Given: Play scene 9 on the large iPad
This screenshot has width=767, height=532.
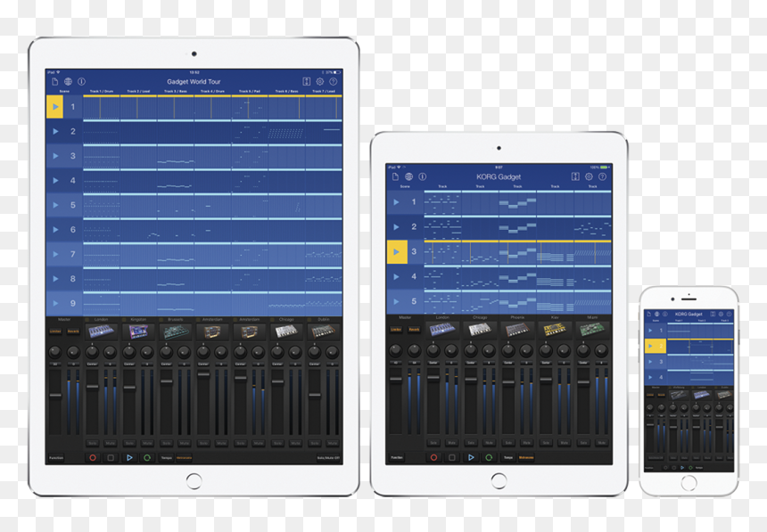Looking at the screenshot, I should [55, 303].
